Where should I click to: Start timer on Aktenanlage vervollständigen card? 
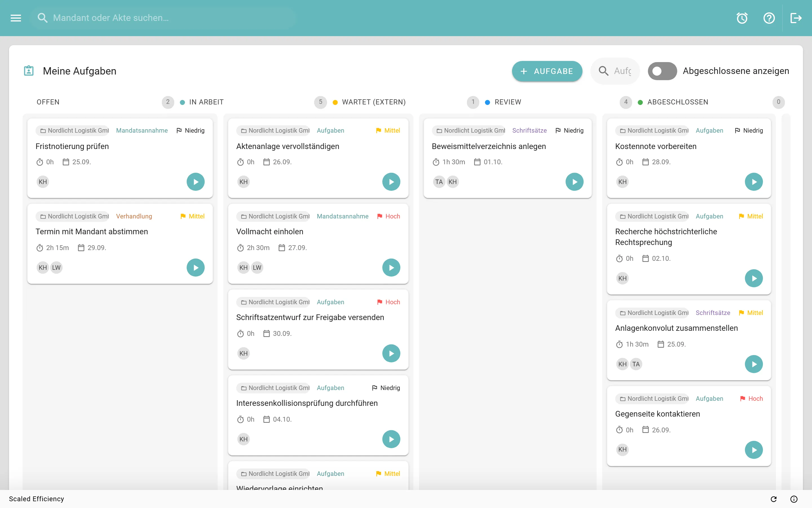click(391, 182)
